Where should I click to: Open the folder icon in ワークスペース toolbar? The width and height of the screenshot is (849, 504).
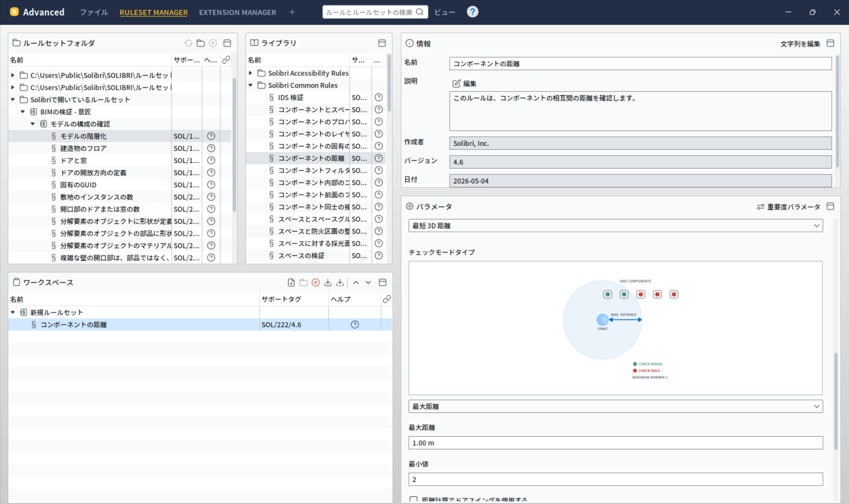303,283
